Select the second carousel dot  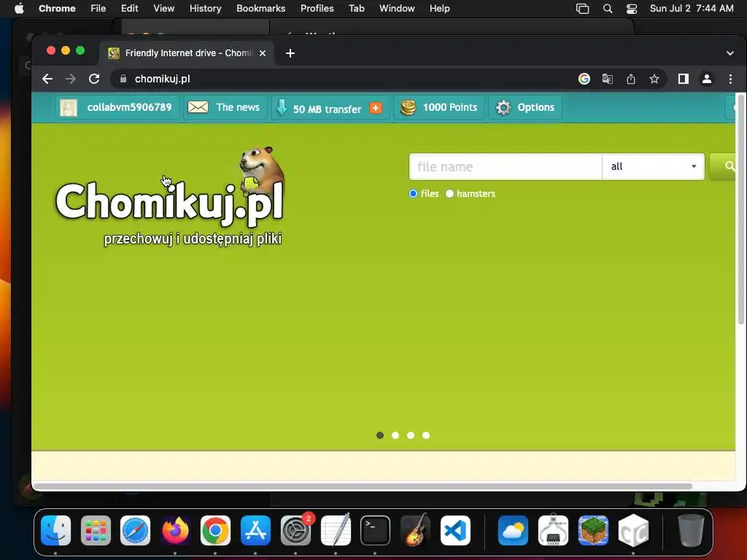point(395,435)
